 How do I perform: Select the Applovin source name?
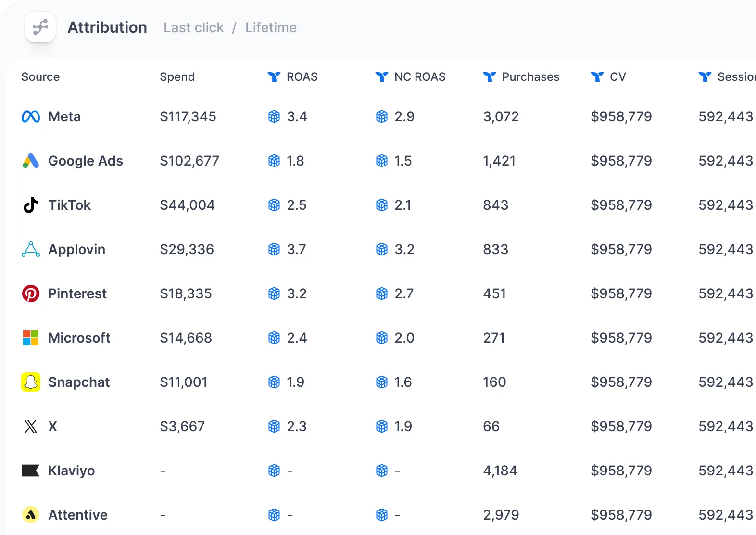coord(76,250)
